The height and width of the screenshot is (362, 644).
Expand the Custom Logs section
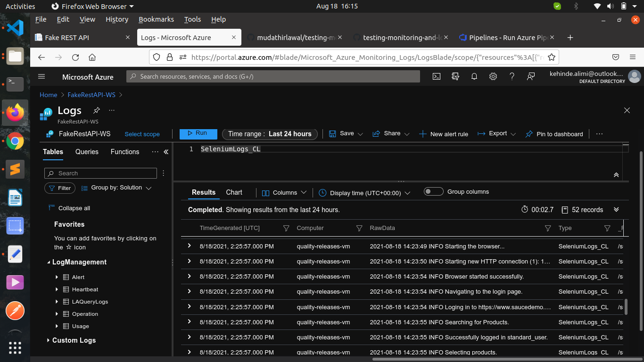[48, 340]
